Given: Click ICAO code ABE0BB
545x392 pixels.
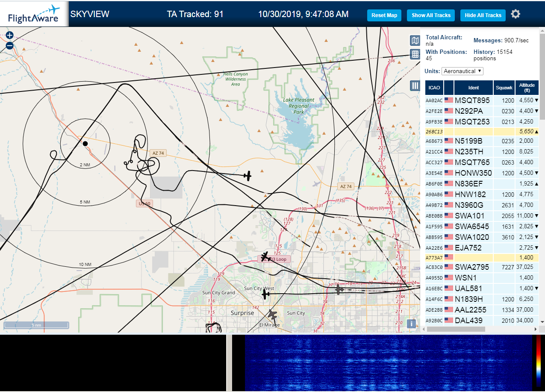Looking at the screenshot, I should 434,216.
